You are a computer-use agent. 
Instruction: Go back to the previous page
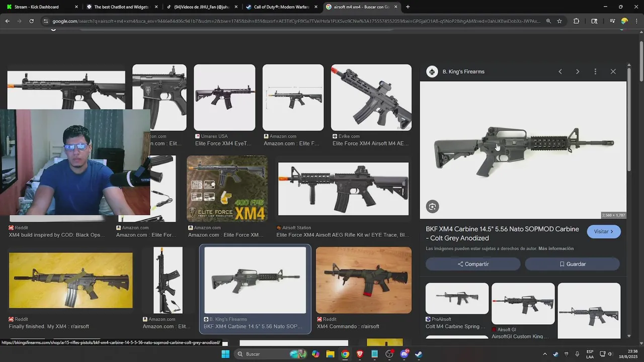(x=7, y=21)
